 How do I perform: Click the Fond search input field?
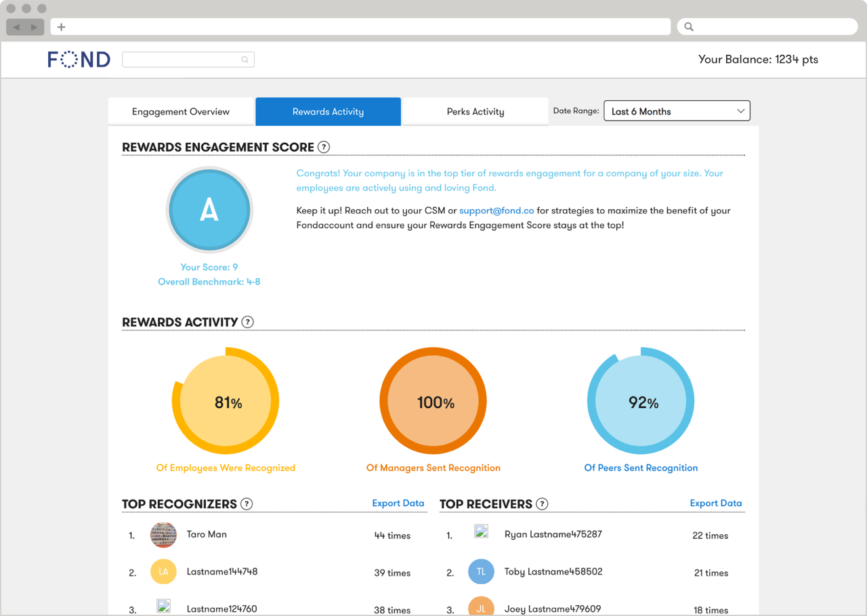(188, 60)
